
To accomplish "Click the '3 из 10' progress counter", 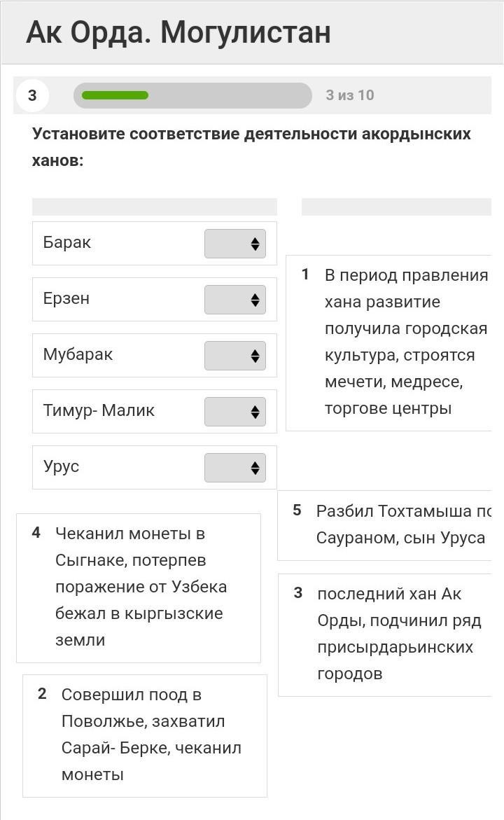I will [350, 95].
